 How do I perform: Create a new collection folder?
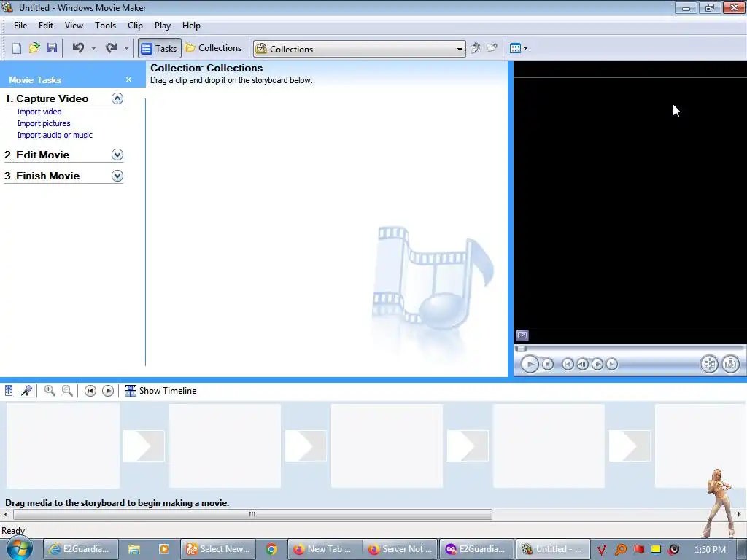[492, 48]
